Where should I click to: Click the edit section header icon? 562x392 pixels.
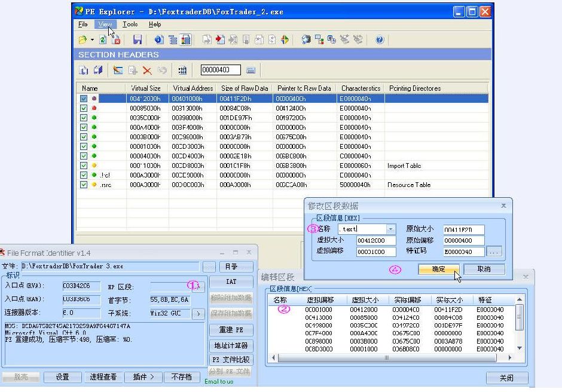tap(118, 71)
